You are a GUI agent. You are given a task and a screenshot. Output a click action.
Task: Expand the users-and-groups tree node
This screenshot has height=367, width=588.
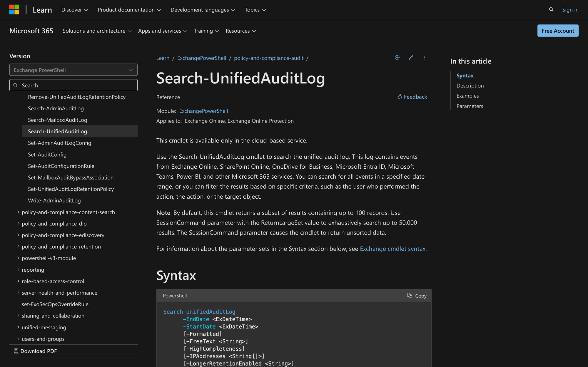18,338
